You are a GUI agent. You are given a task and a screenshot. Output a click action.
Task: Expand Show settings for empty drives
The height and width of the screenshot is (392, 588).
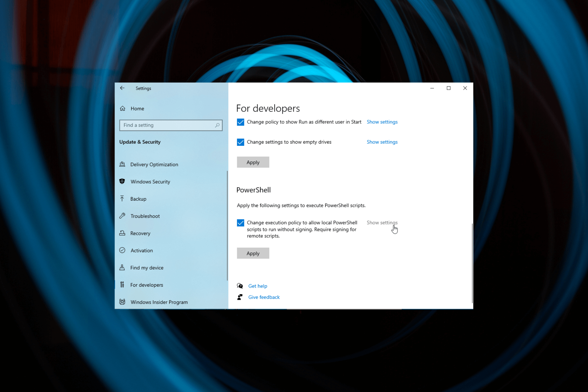382,142
